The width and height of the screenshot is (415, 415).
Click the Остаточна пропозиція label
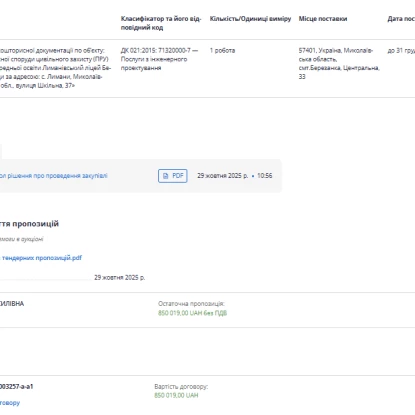pyautogui.click(x=191, y=304)
